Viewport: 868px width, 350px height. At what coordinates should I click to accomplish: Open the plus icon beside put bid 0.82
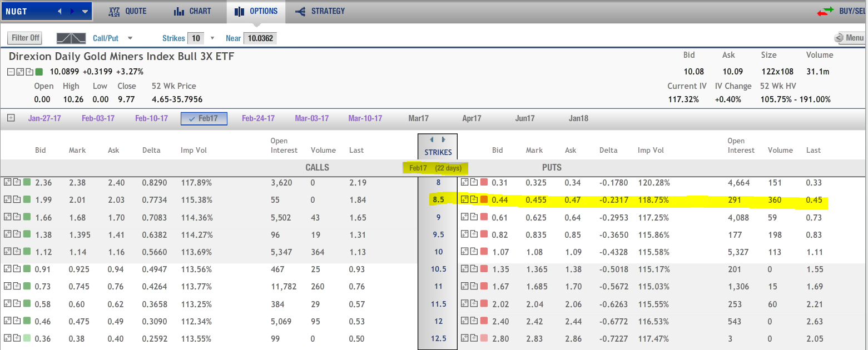[474, 234]
